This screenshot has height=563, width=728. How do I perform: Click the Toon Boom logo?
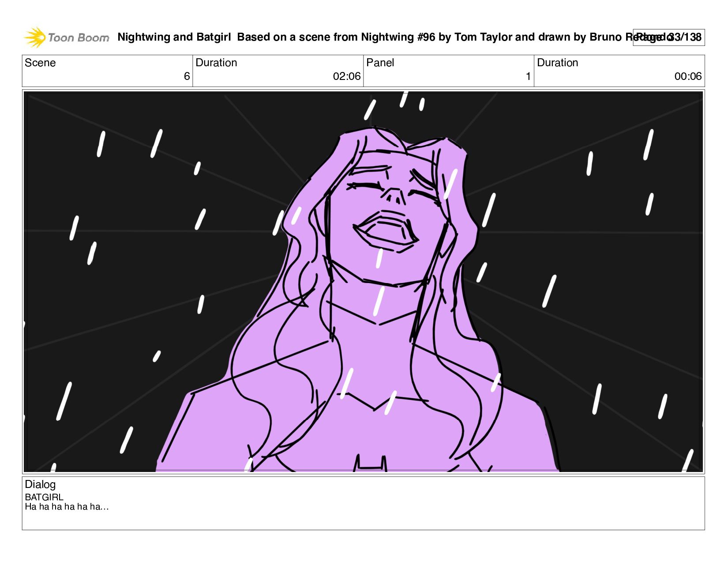(66, 38)
